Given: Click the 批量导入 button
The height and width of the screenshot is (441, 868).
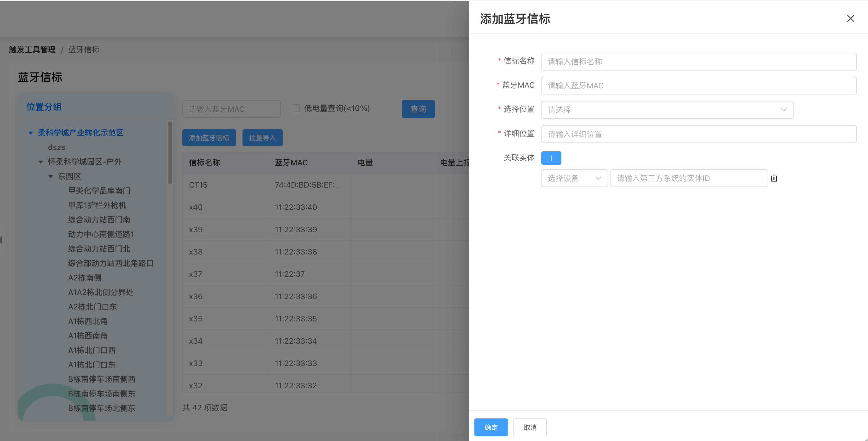Looking at the screenshot, I should click(x=262, y=138).
